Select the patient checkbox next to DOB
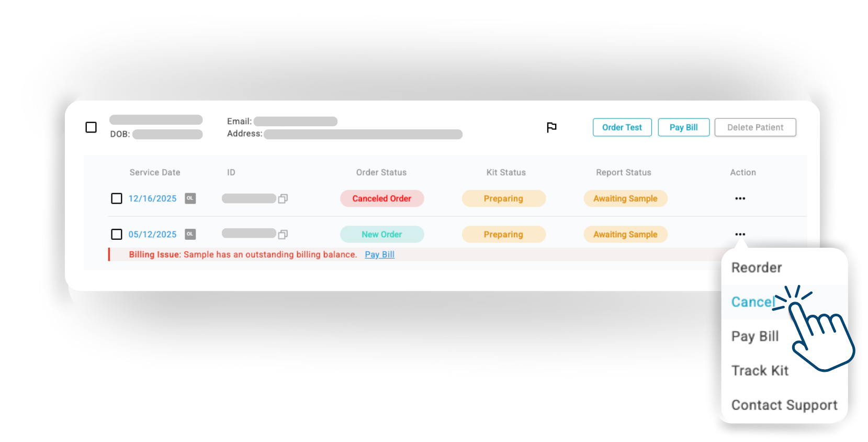 [91, 127]
